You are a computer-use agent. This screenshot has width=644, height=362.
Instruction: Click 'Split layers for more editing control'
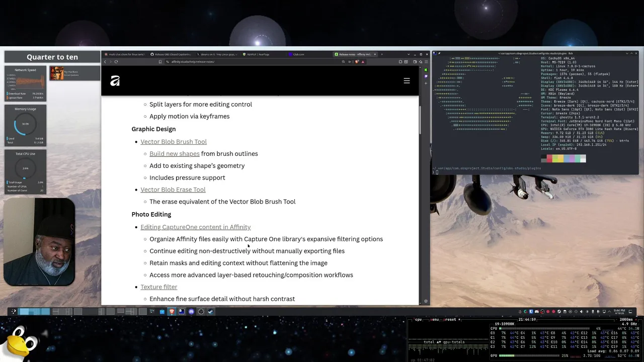click(x=201, y=105)
